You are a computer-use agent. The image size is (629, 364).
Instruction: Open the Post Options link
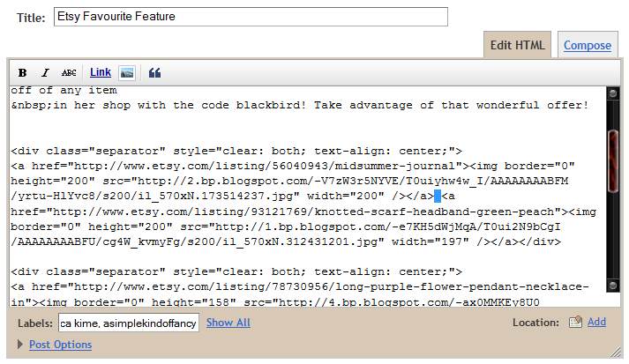coord(61,345)
